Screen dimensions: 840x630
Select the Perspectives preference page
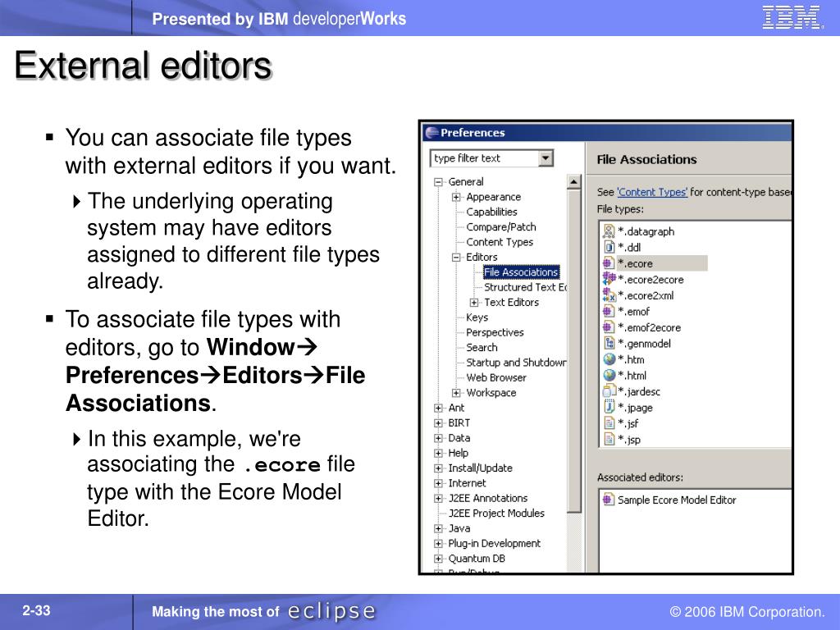pyautogui.click(x=495, y=332)
